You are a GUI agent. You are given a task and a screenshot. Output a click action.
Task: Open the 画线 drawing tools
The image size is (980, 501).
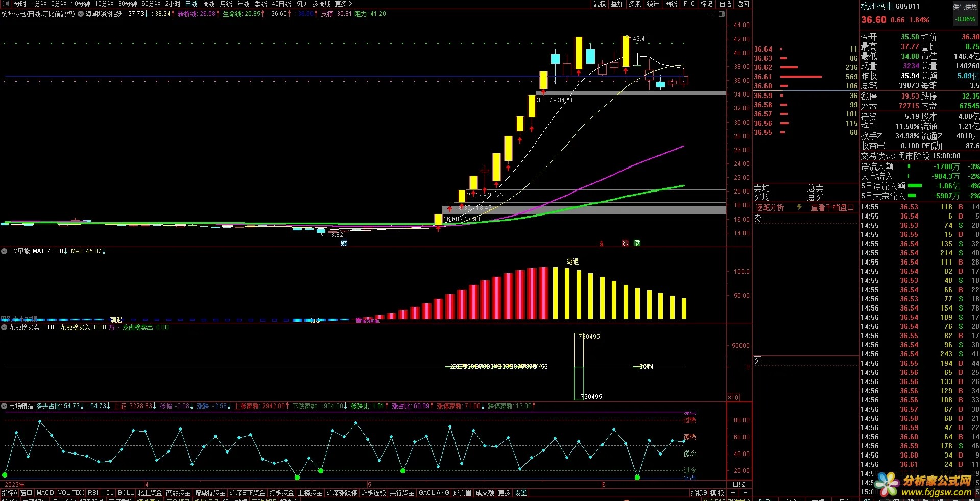click(671, 4)
